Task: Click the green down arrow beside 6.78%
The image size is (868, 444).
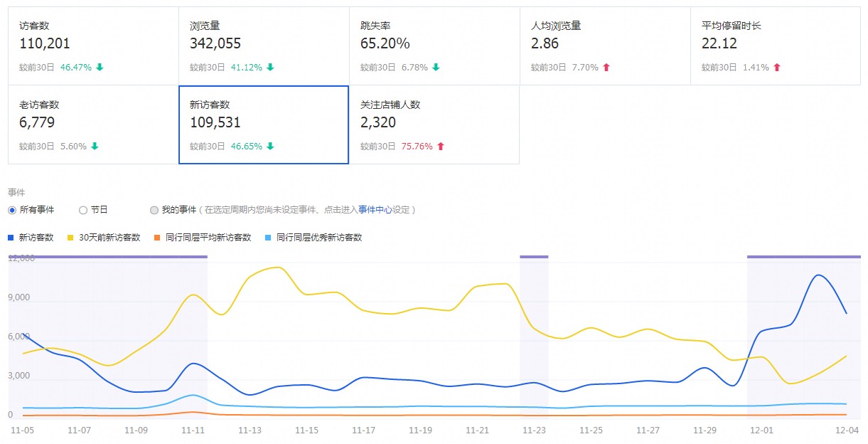Action: (436, 68)
